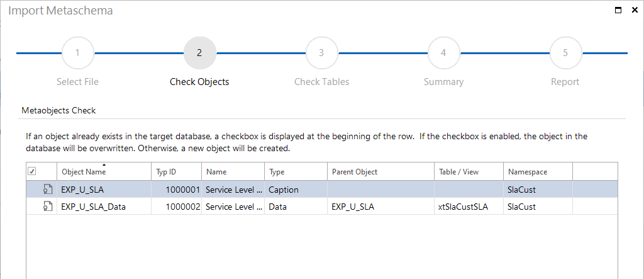The image size is (644, 279).
Task: Jump to step 3 circle Check Tables
Action: click(321, 53)
